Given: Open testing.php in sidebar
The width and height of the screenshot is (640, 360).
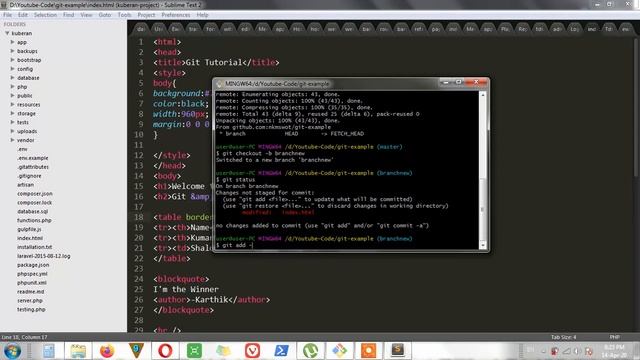Looking at the screenshot, I should point(31,309).
